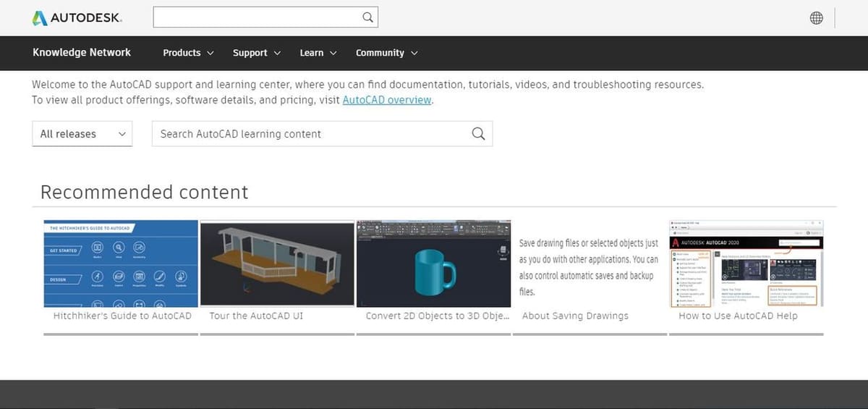
Task: Open the How to Use AutoCAD Help thumbnail
Action: [x=746, y=263]
